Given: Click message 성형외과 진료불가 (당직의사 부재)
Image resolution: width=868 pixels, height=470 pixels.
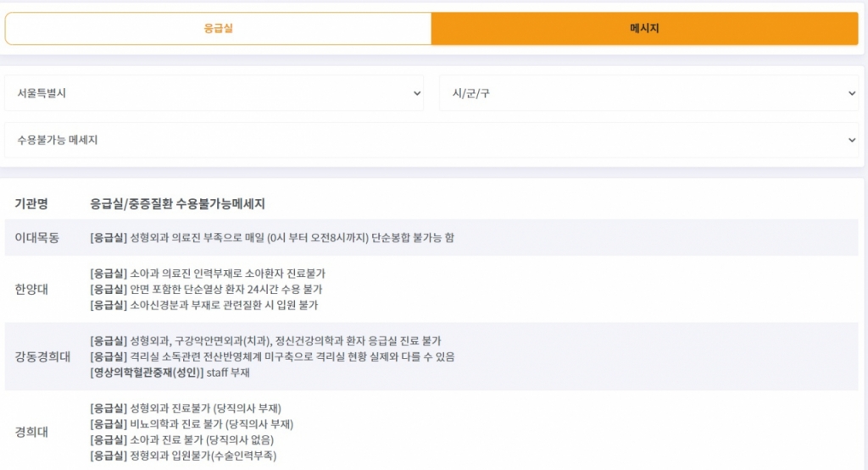Looking at the screenshot, I should click(x=186, y=409).
